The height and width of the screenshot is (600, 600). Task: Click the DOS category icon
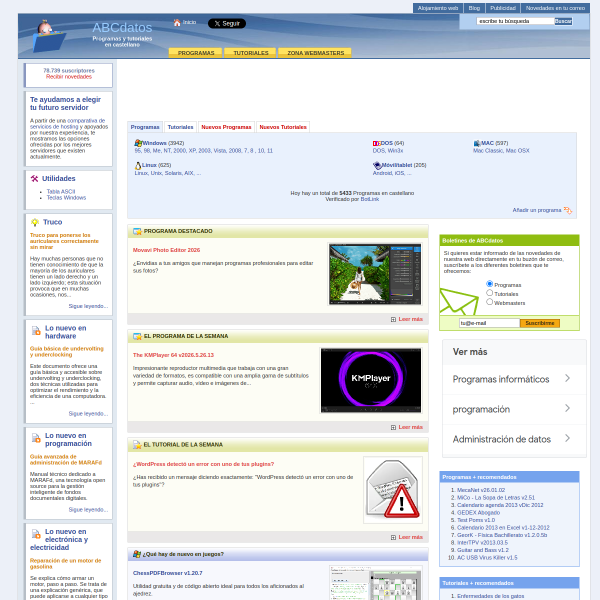click(376, 143)
